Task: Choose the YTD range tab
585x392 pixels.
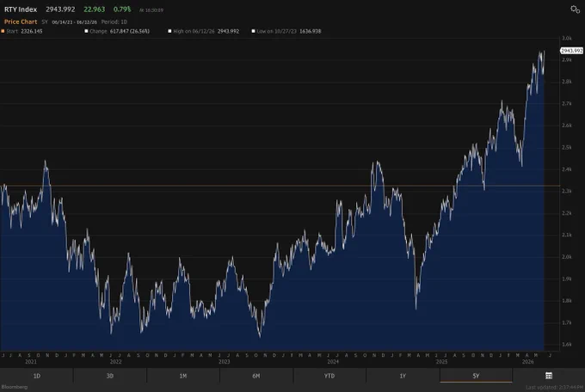Action: pos(329,376)
